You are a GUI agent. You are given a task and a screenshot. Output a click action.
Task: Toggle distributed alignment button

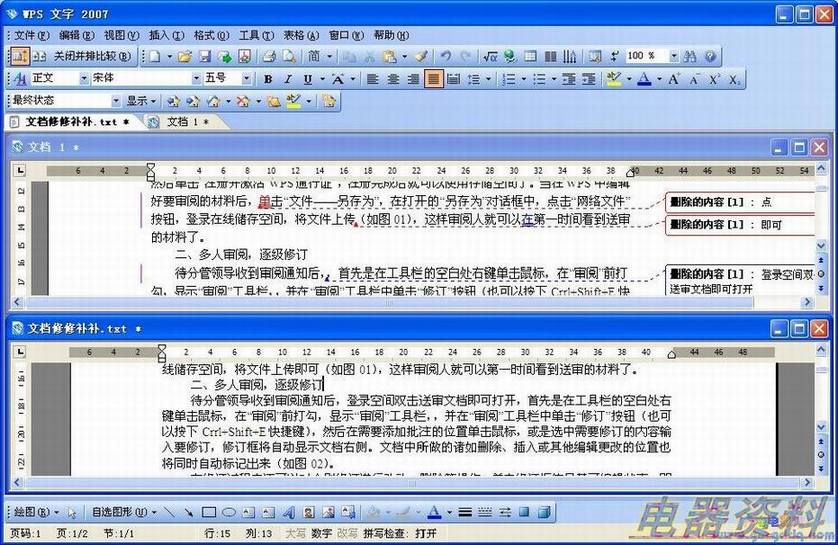[x=453, y=79]
